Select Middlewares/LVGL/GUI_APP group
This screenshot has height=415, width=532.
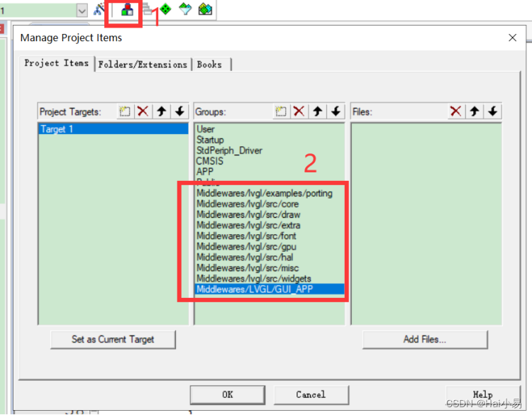tap(270, 289)
